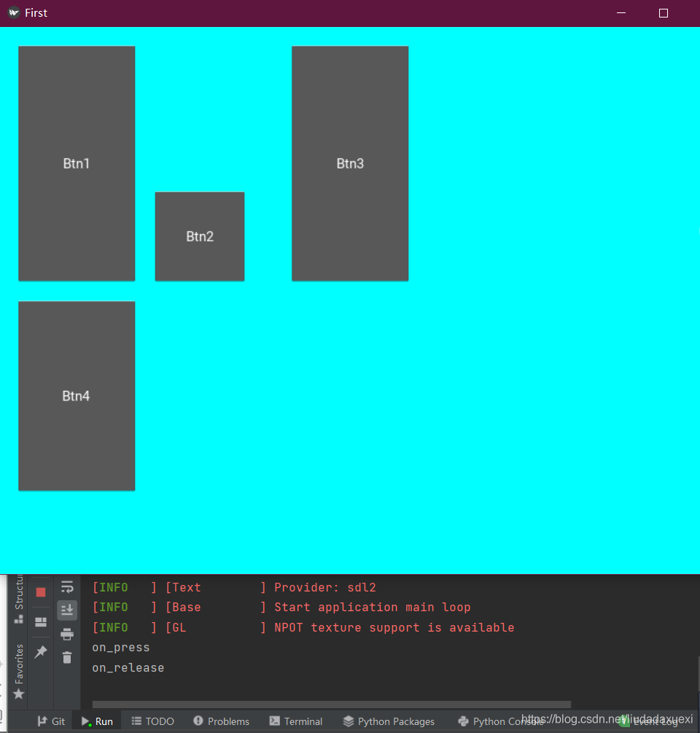Open the Python Packages tab

[389, 721]
